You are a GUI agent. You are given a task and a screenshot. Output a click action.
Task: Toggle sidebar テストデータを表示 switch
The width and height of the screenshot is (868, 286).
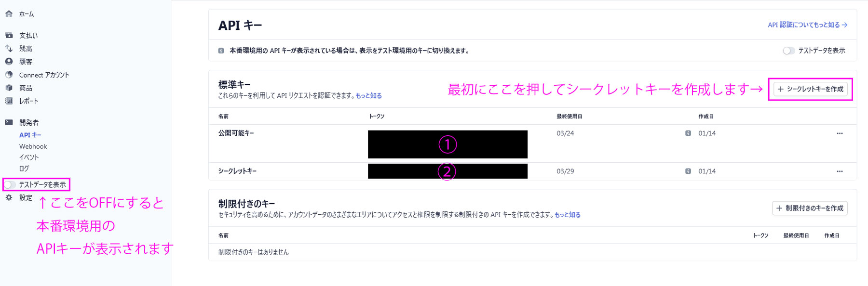[x=10, y=184]
